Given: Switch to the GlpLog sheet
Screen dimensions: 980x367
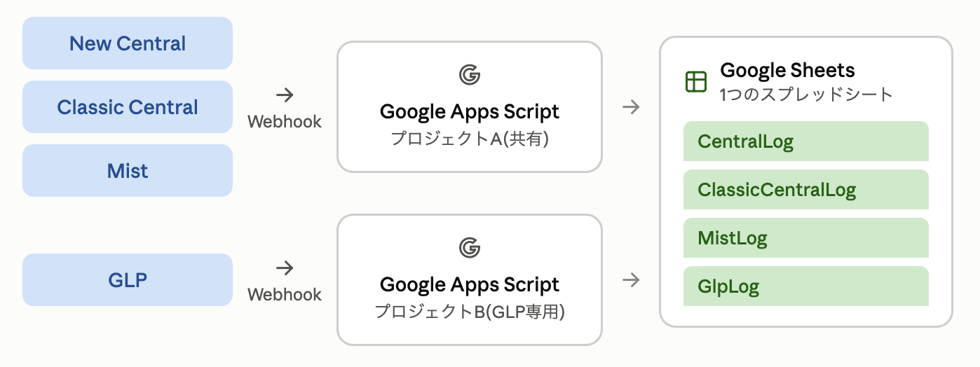Looking at the screenshot, I should [806, 286].
